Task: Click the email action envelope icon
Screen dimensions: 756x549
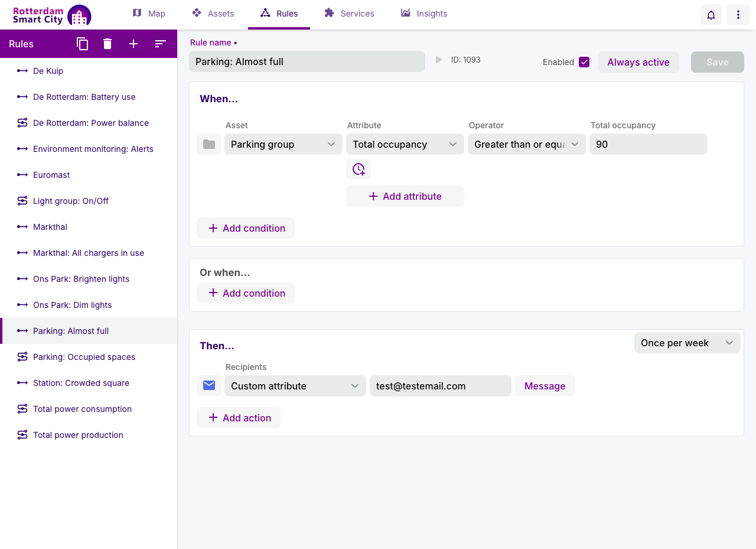Action: coord(209,386)
